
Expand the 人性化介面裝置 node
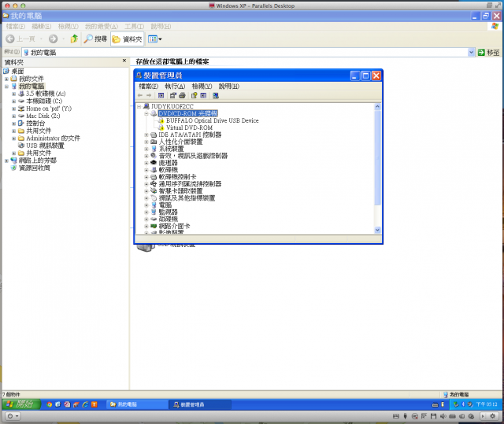[146, 142]
